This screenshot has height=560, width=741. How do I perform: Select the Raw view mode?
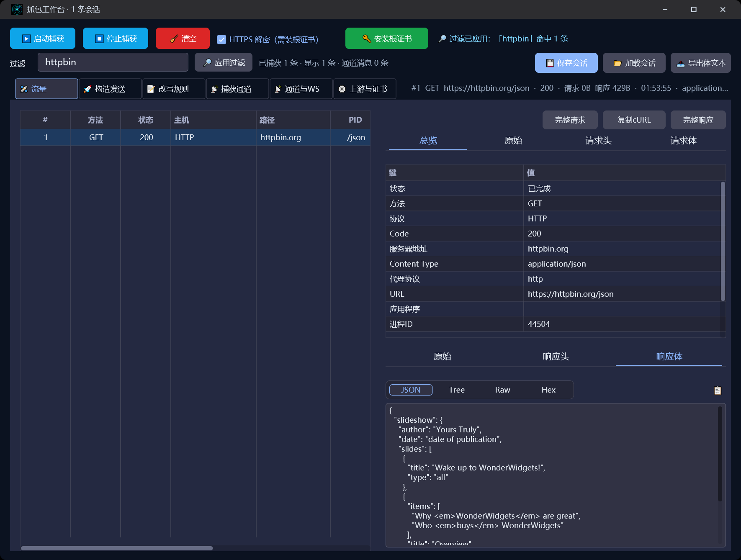coord(502,390)
